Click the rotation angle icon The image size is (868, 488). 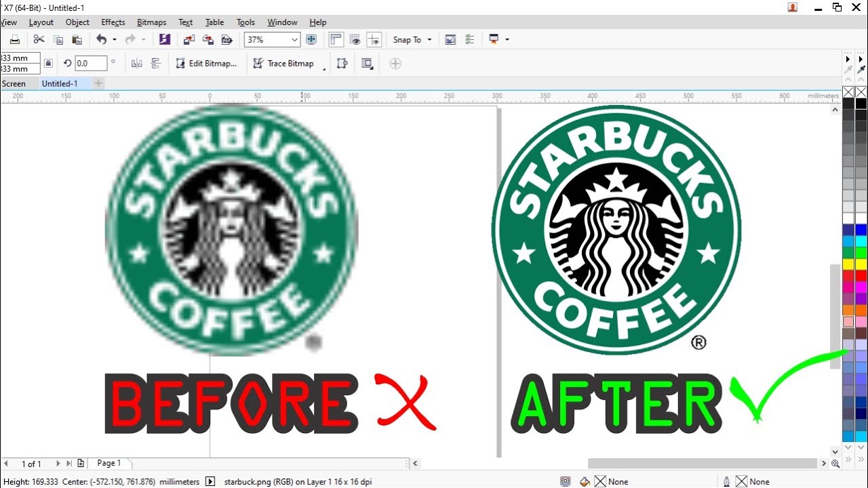(68, 63)
